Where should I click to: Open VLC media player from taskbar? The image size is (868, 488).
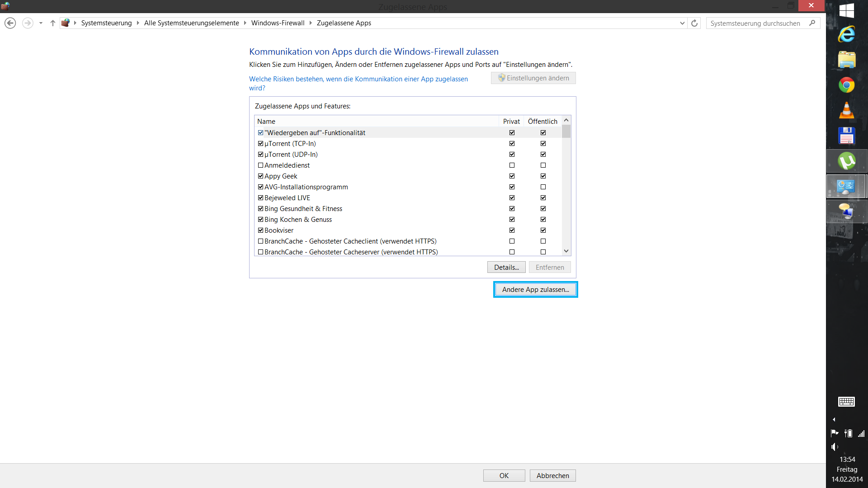pos(846,110)
